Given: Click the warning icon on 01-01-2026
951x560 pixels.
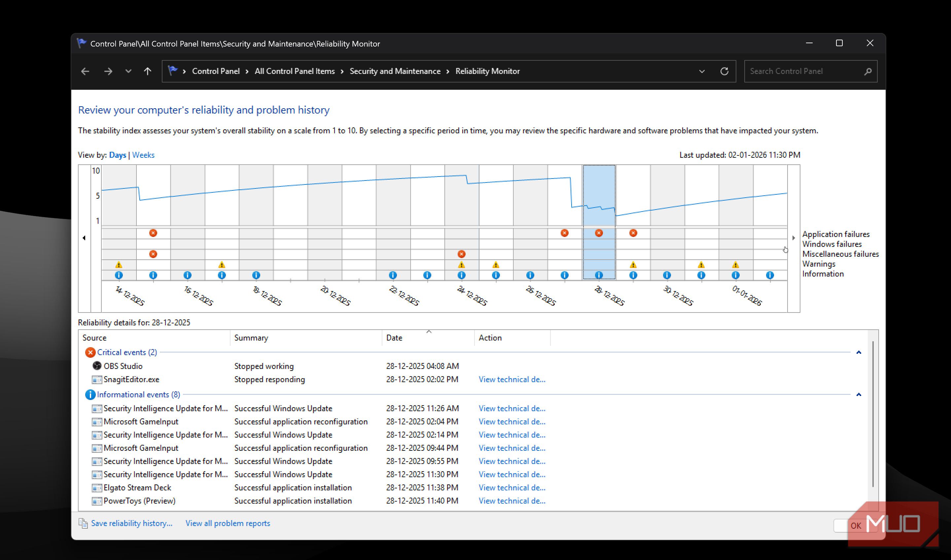Looking at the screenshot, I should tap(735, 265).
